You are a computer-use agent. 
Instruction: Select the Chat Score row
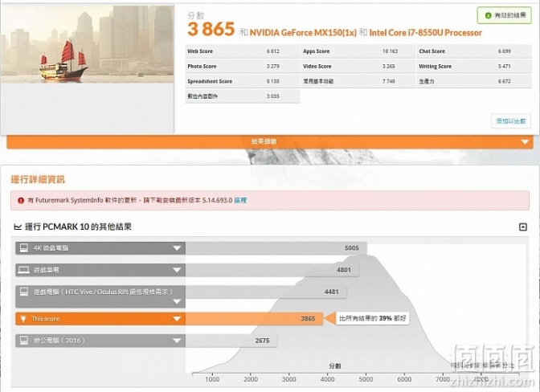coord(474,51)
